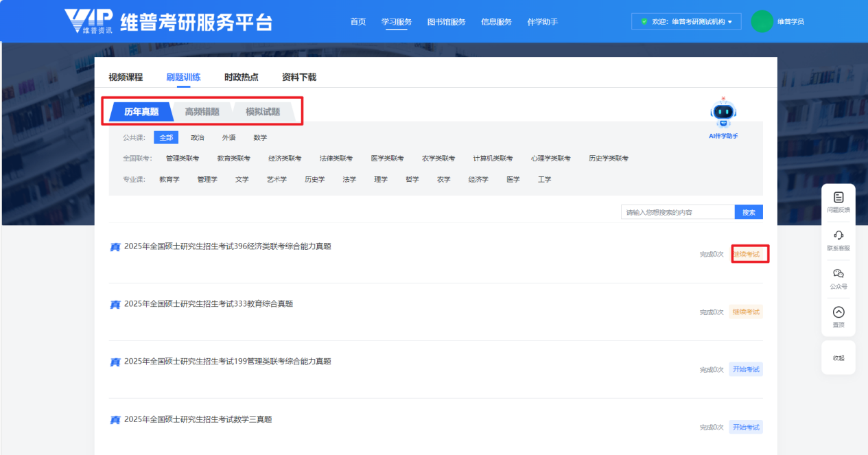
Task: Open the 问题反馈 feedback icon
Action: 838,198
